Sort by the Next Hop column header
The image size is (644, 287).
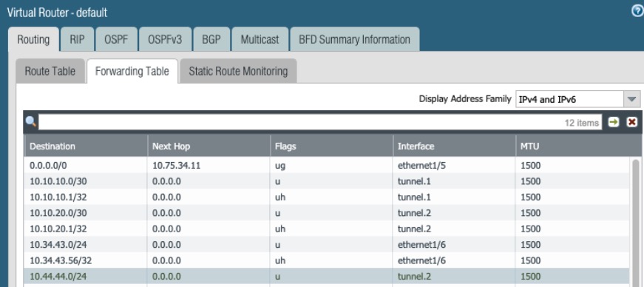pos(209,146)
